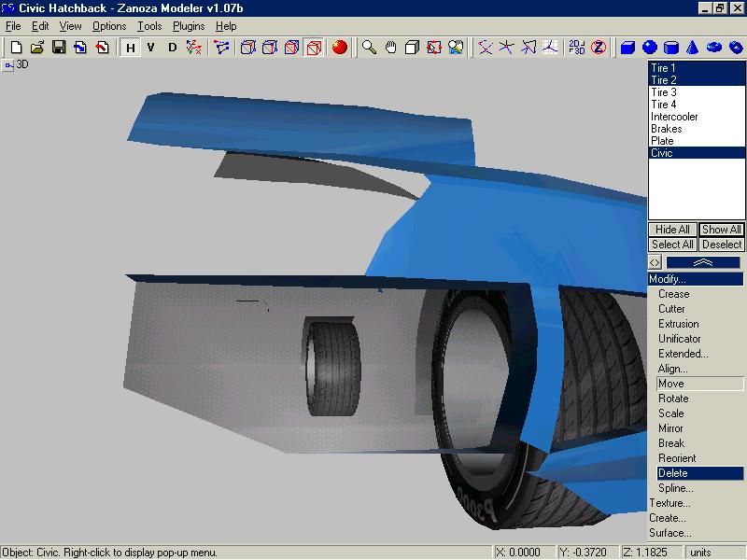Viewport: 747px width, 560px height.
Task: Toggle the H axis constraint button
Action: pos(131,47)
